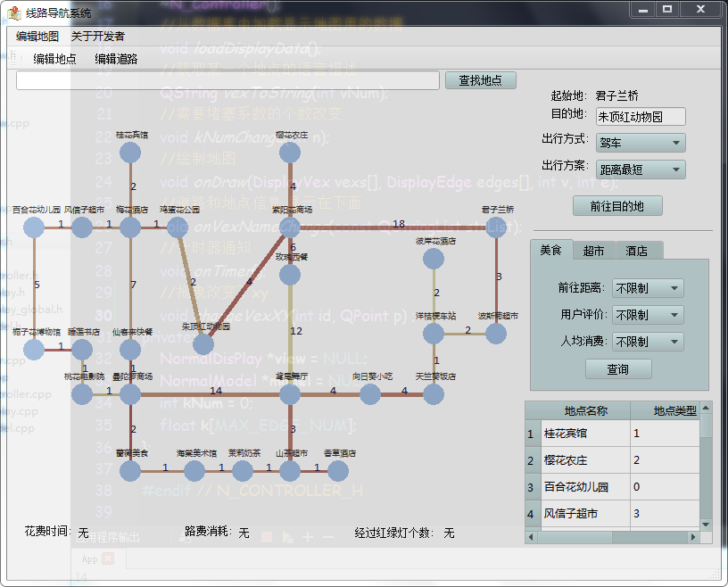The image size is (728, 587).
Task: Click the 鸡蛋花公园 map node
Action: 178,227
